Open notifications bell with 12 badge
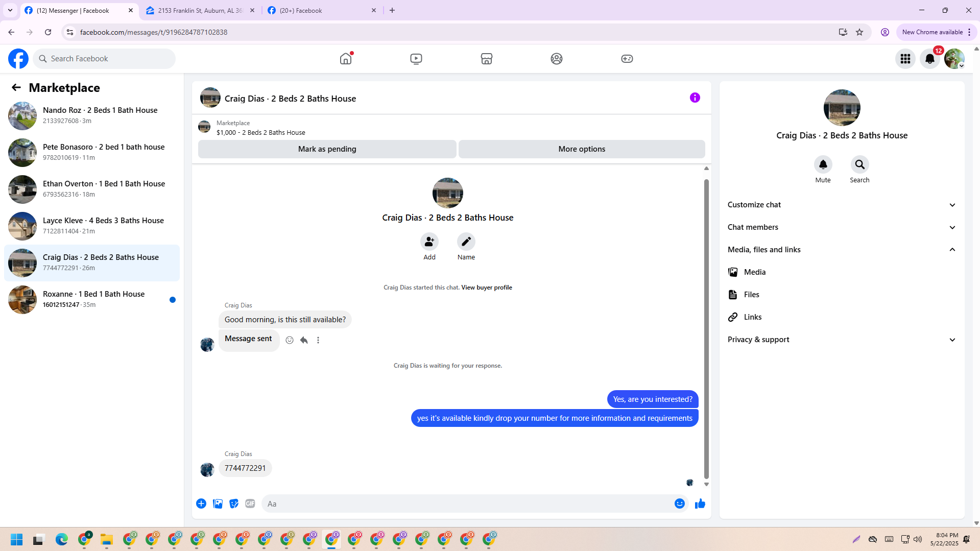 [x=930, y=59]
